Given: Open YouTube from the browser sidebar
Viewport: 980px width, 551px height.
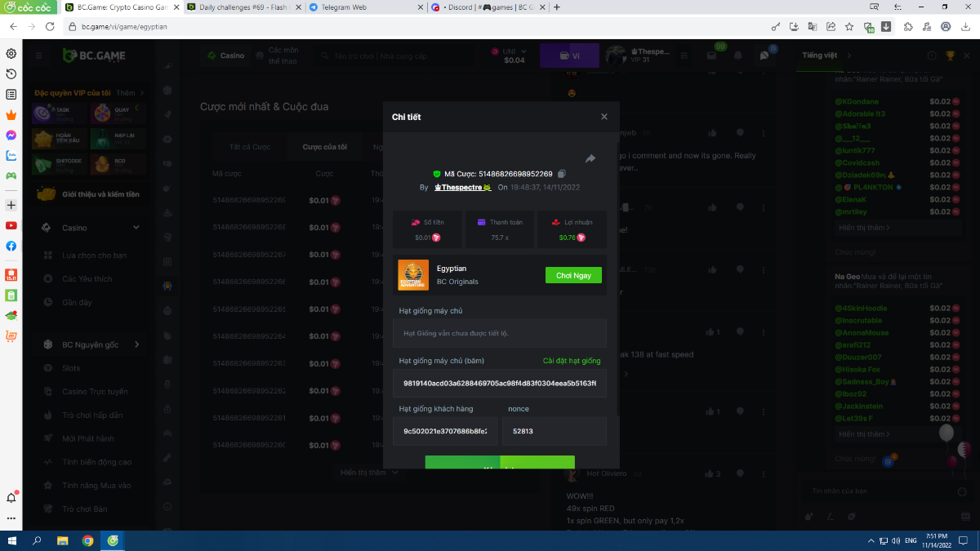Looking at the screenshot, I should click(x=11, y=225).
